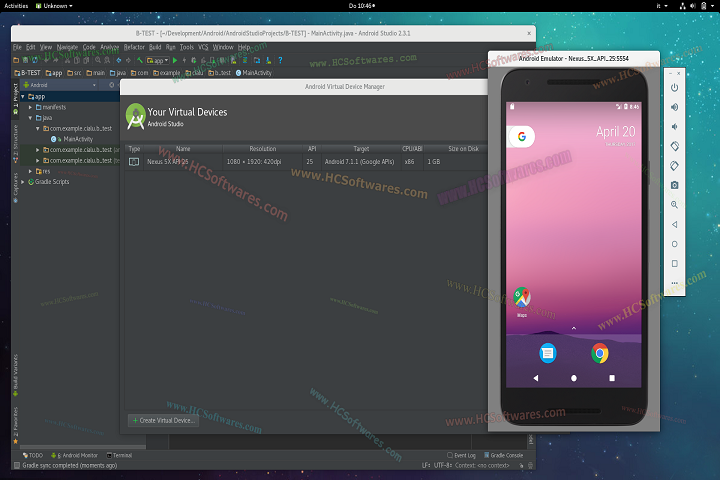
Task: Open the Favorites side tab
Action: (16, 425)
